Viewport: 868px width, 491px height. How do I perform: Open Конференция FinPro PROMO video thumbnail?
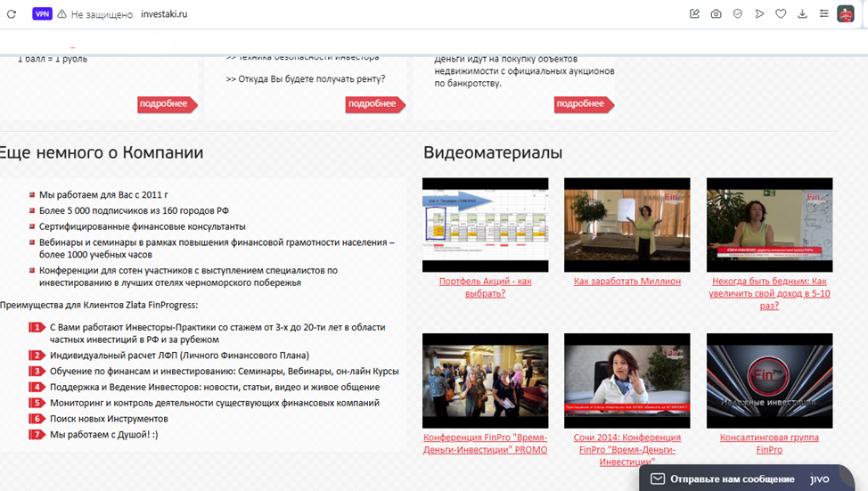pos(486,381)
